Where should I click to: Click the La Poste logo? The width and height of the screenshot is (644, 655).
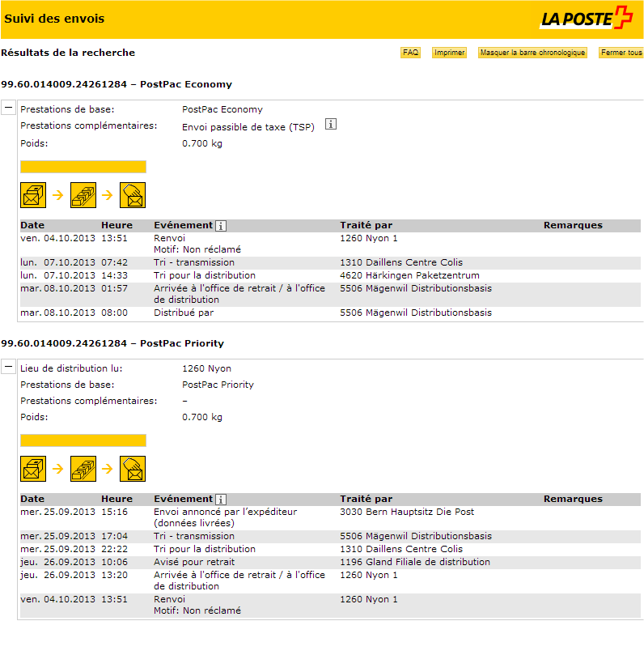pyautogui.click(x=587, y=18)
